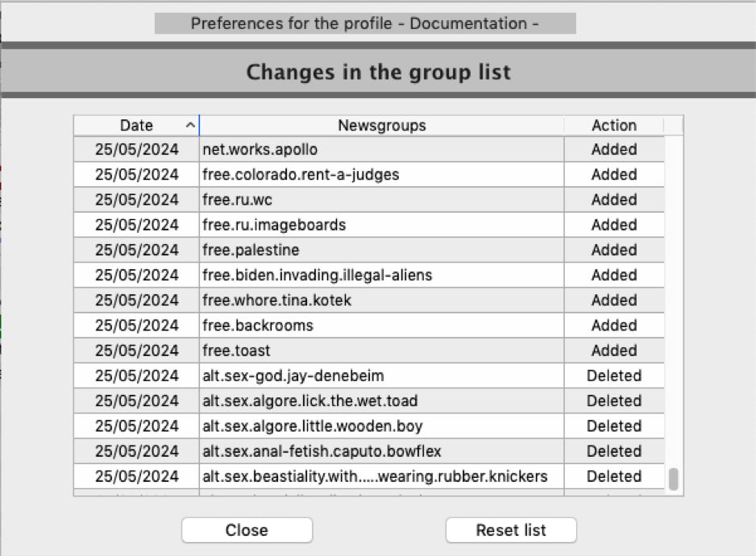This screenshot has height=556, width=756.
Task: Click the date cell of net.works.apollo row
Action: click(136, 150)
